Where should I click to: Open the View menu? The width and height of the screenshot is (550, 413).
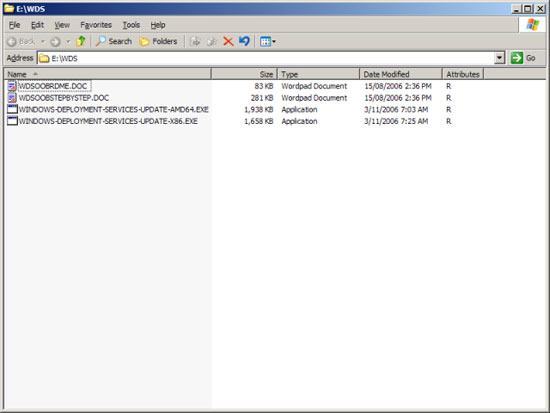[62, 25]
